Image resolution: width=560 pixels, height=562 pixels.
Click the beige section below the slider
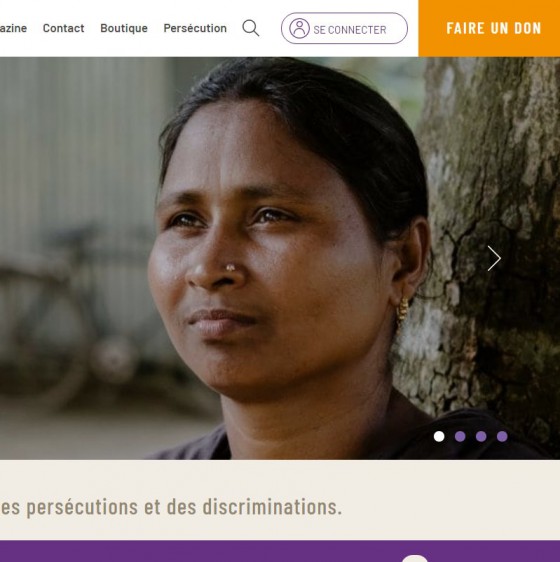tap(280, 500)
